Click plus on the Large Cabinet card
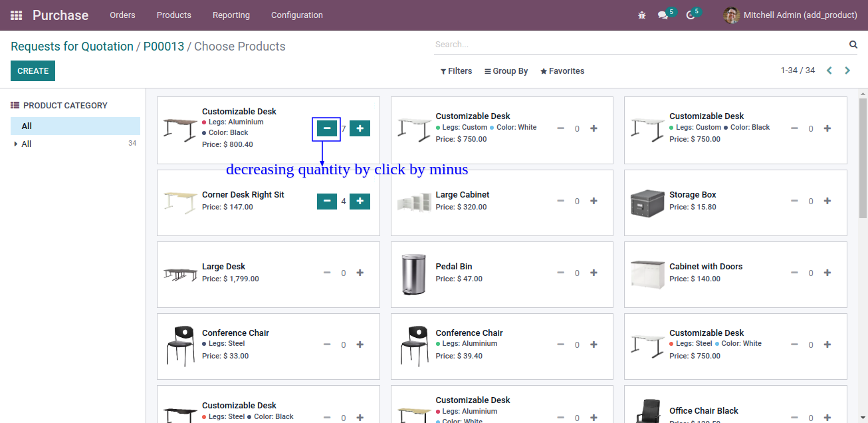 coord(594,201)
